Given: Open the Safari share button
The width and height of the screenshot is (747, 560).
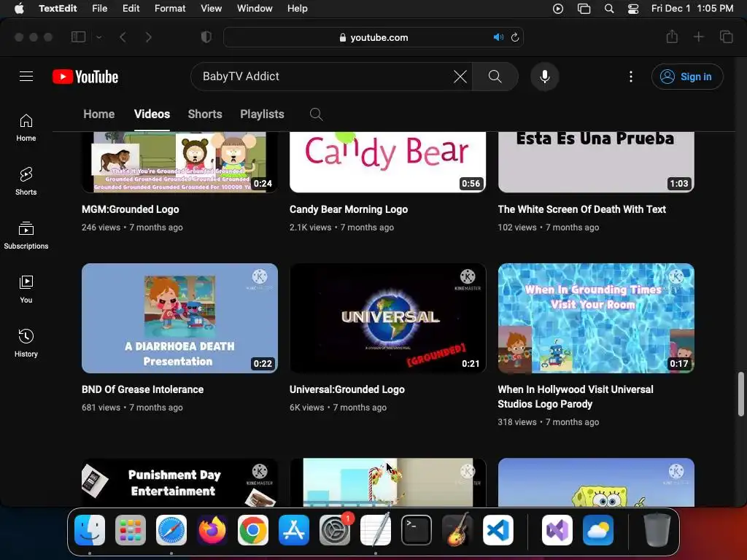Looking at the screenshot, I should [672, 36].
